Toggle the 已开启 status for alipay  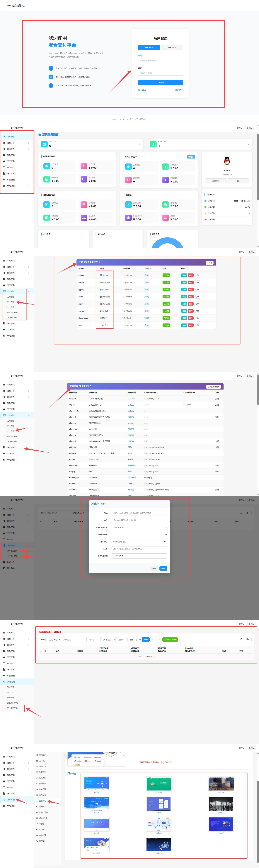(x=166, y=275)
